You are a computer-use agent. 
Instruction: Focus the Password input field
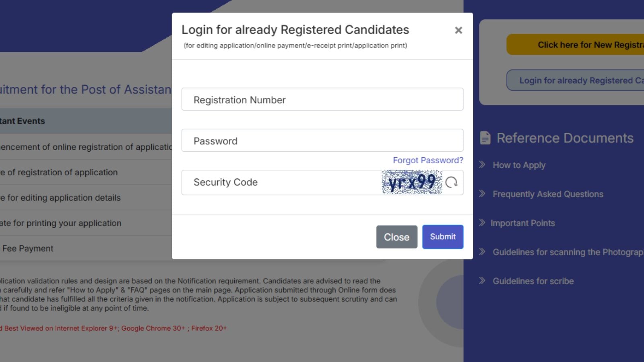point(322,140)
